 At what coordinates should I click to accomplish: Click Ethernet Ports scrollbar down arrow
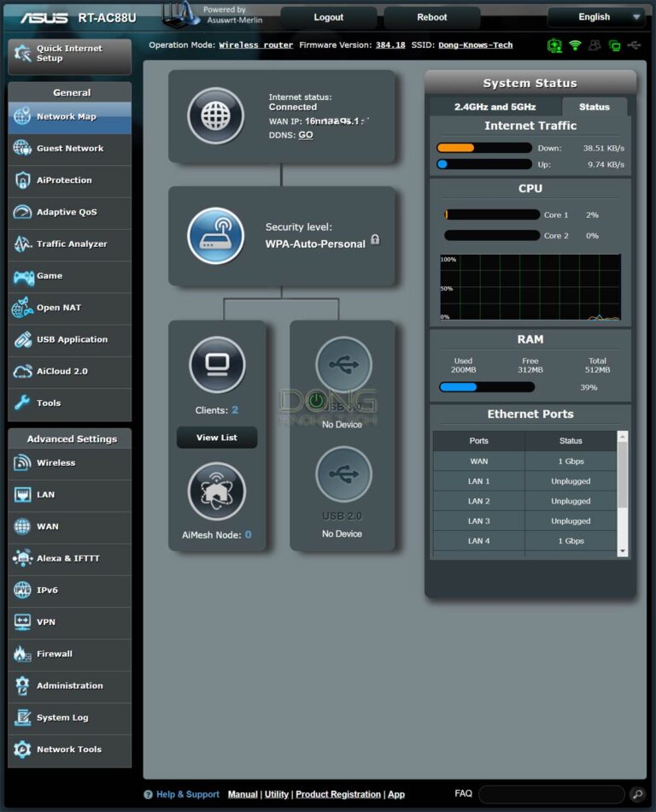[623, 551]
